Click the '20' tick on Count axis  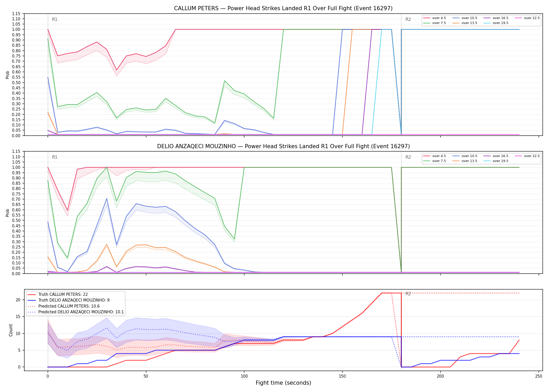point(18,300)
